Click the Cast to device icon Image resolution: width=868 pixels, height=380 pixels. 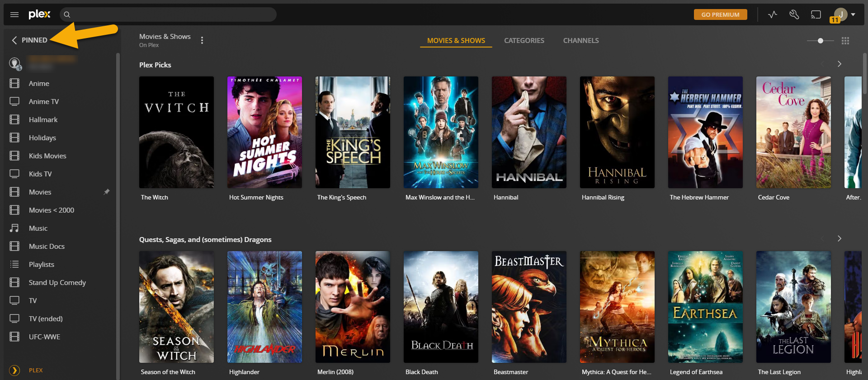[x=816, y=14]
